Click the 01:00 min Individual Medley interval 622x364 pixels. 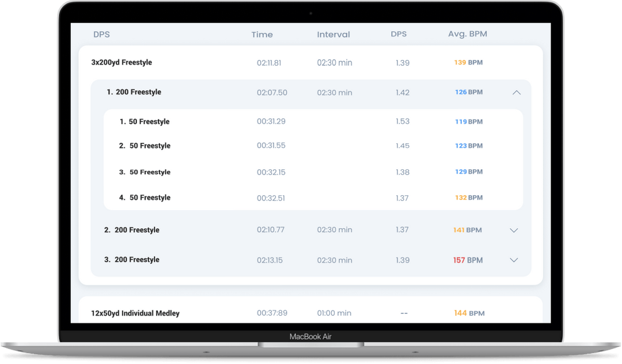click(x=335, y=313)
